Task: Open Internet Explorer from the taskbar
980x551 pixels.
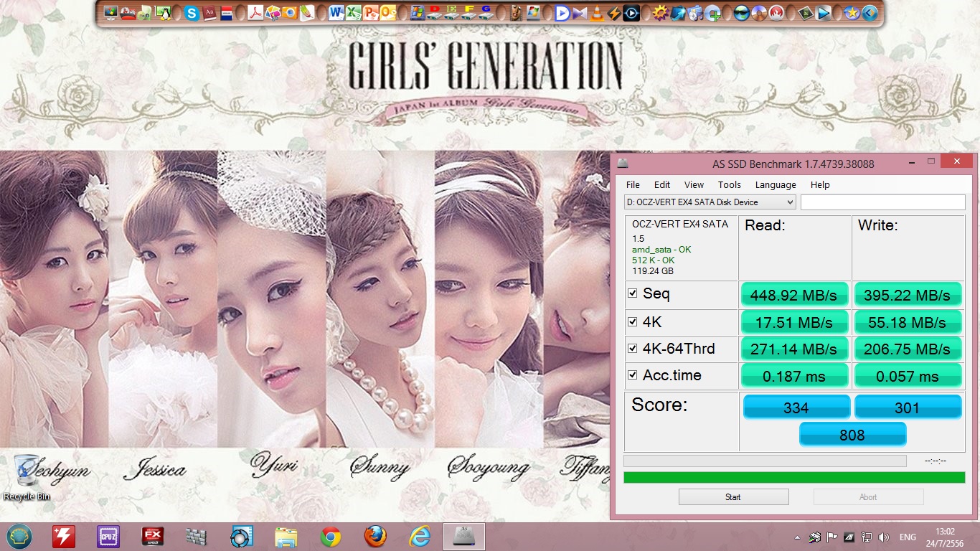Action: [420, 537]
